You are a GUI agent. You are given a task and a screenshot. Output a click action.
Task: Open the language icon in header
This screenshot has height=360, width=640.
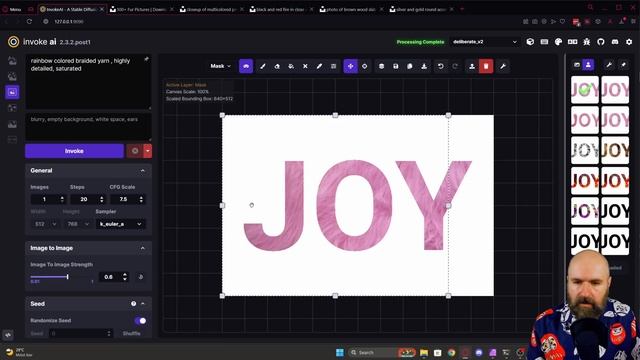pos(573,42)
